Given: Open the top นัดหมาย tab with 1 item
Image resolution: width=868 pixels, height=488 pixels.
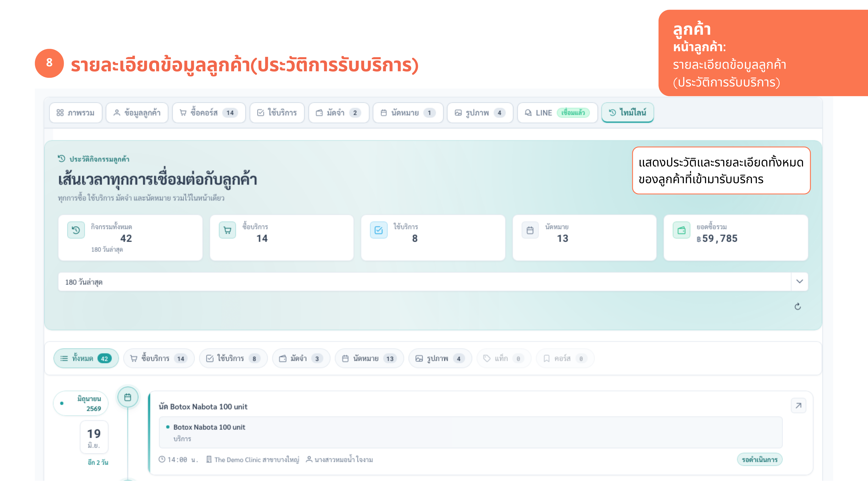Looking at the screenshot, I should (408, 113).
